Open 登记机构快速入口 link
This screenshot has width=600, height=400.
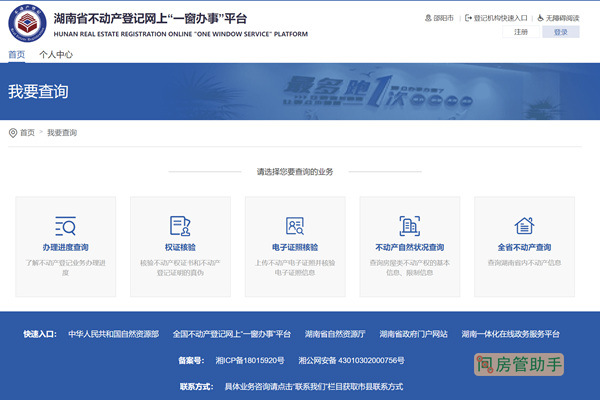(501, 18)
